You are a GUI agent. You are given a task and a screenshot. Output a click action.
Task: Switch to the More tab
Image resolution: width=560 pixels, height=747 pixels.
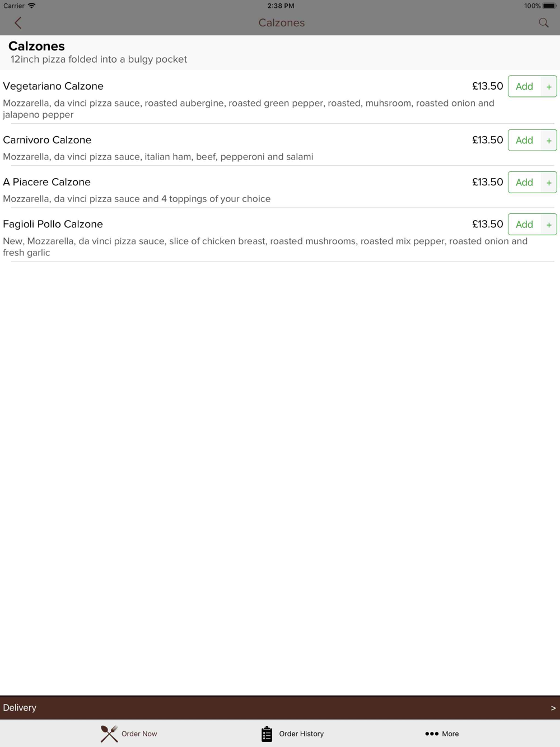[442, 734]
